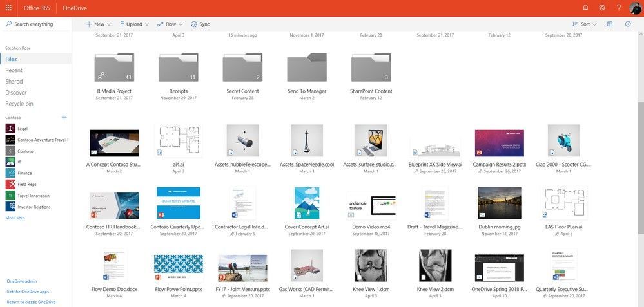Add a site with the Contoso plus icon

click(64, 118)
